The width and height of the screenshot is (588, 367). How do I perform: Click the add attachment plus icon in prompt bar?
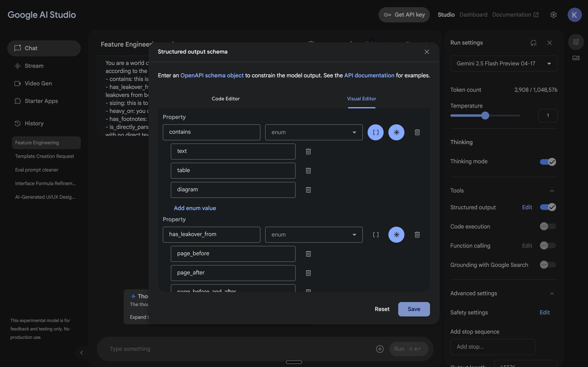coord(380,349)
